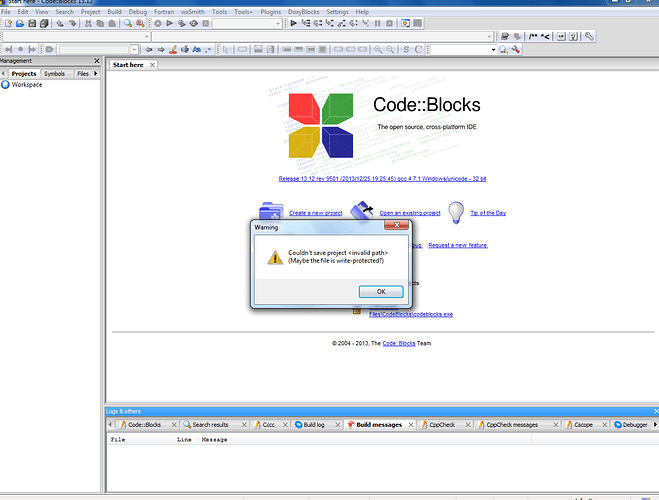Click the Open file toolbar icon
This screenshot has width=659, height=500.
20,24
